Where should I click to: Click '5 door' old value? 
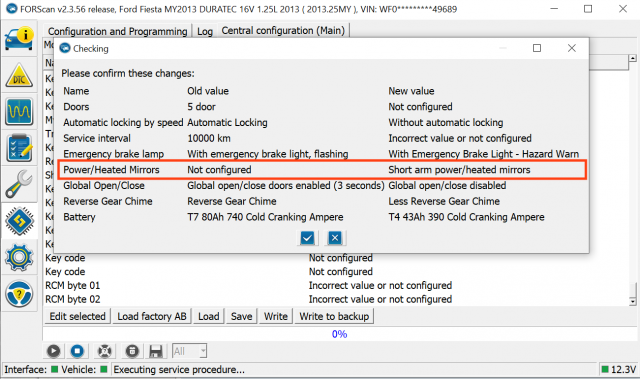tap(201, 107)
